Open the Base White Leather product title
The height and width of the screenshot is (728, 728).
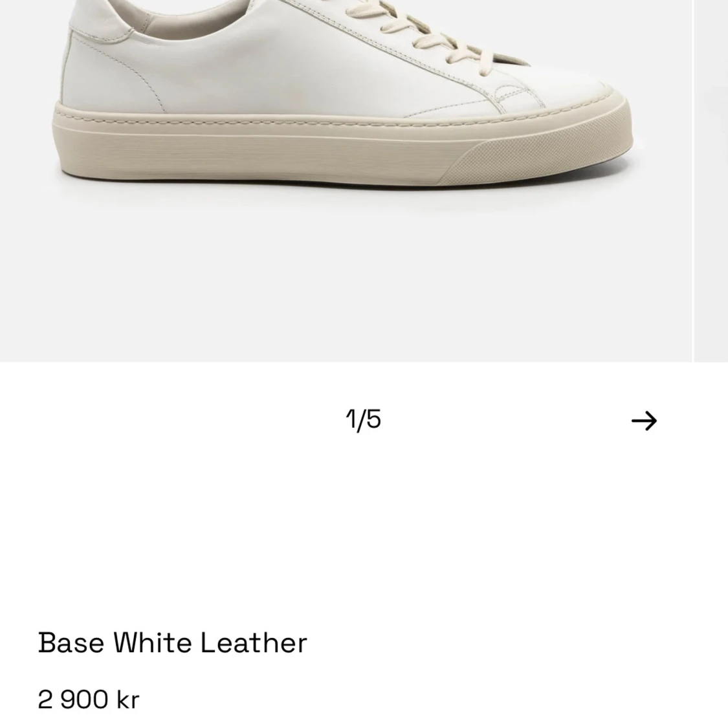tap(172, 643)
